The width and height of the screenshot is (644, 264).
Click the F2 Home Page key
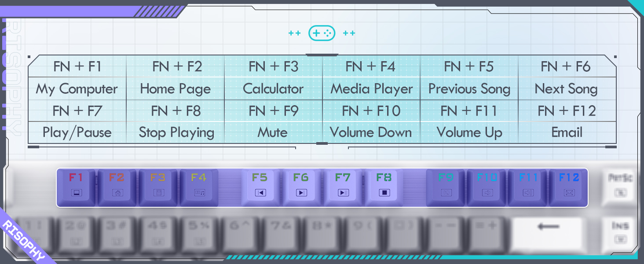point(117,187)
